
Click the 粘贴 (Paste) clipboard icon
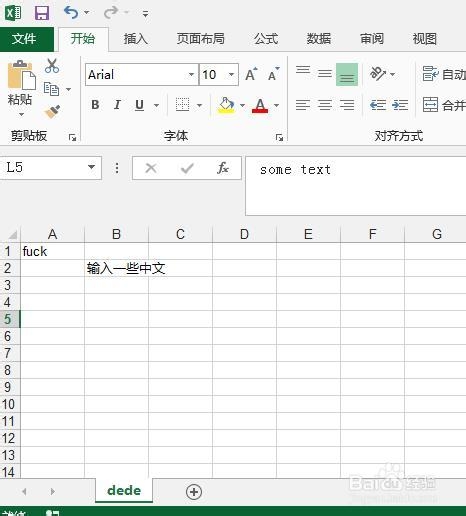[x=21, y=75]
